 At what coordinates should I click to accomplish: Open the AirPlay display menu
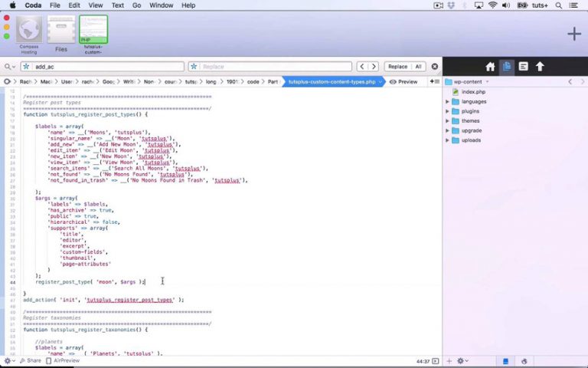[x=479, y=5]
